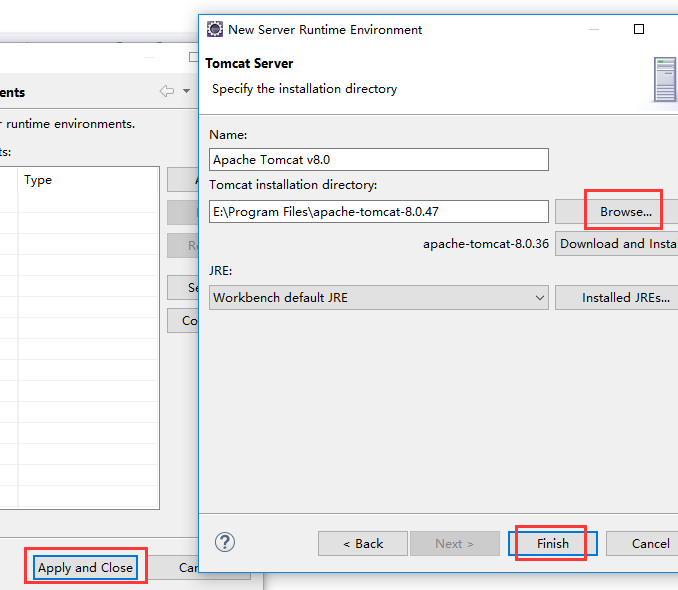Click the 'Specify the installation directory' text

304,89
